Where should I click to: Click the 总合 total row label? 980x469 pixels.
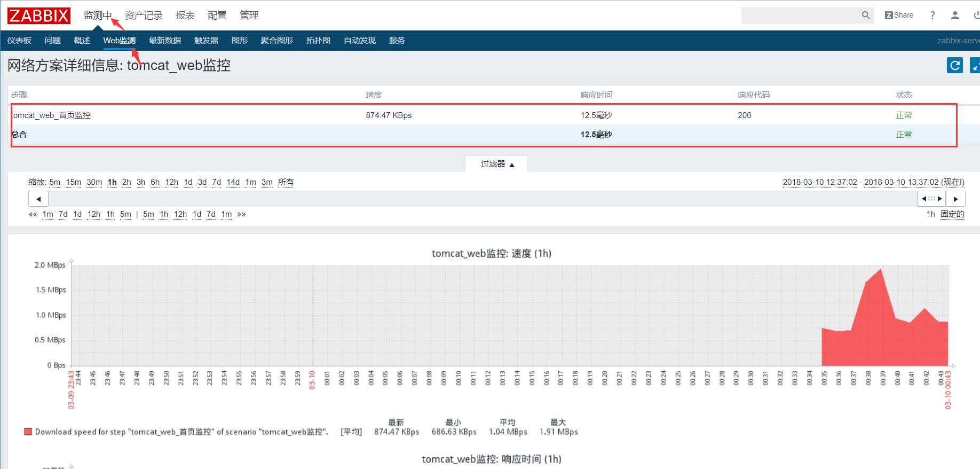click(x=19, y=135)
